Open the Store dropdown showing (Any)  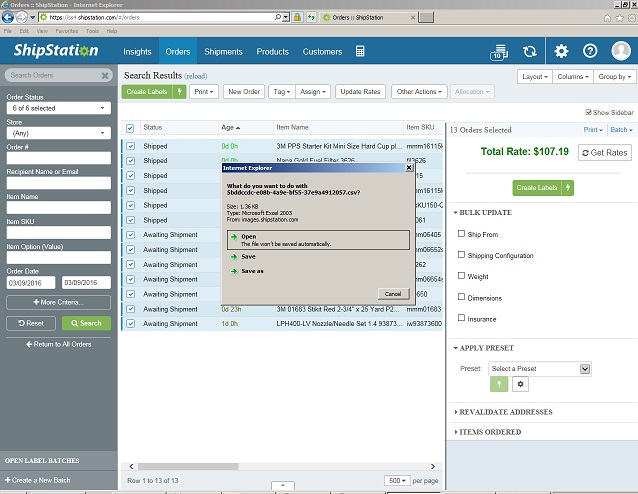pos(59,133)
